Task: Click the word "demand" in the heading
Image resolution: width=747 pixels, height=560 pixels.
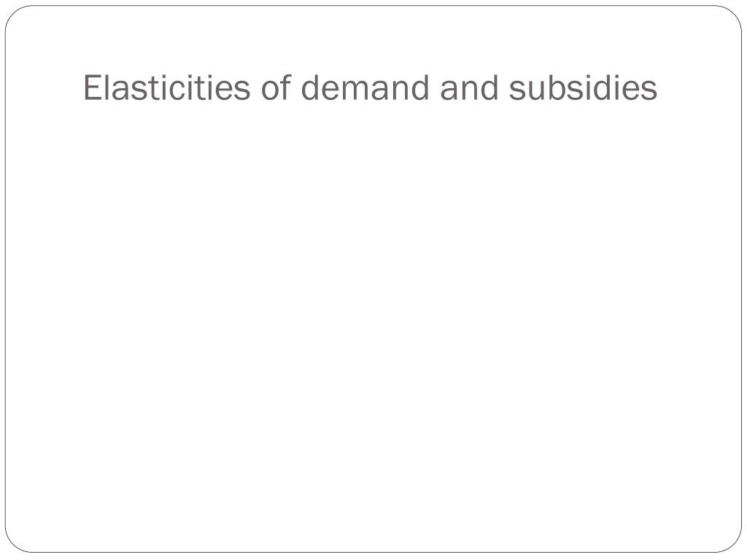Action: [365, 88]
